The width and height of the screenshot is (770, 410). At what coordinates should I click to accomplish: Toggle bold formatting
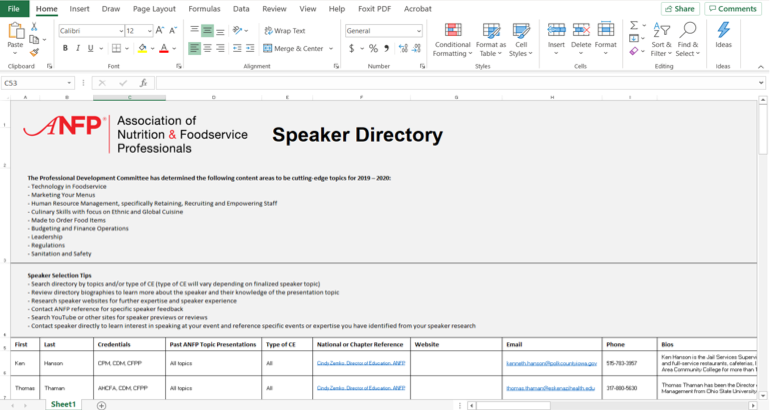(63, 48)
